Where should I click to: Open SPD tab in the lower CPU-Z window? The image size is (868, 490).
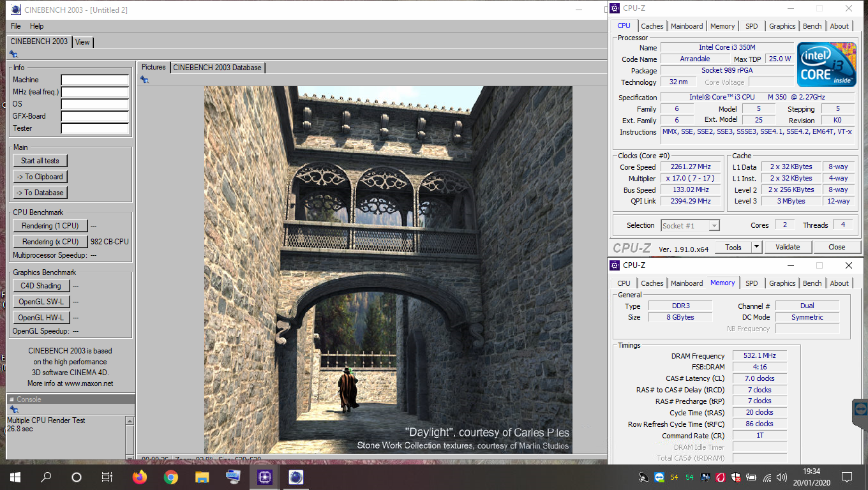pos(752,283)
